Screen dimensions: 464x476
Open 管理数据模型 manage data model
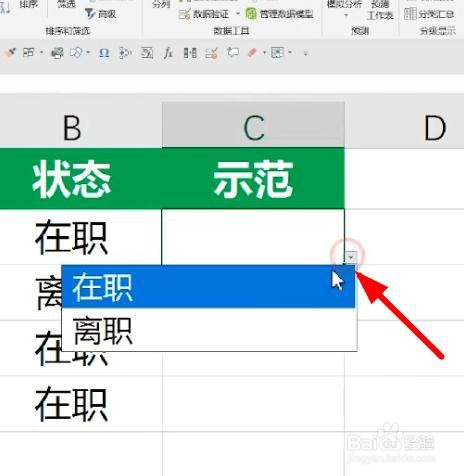(280, 14)
